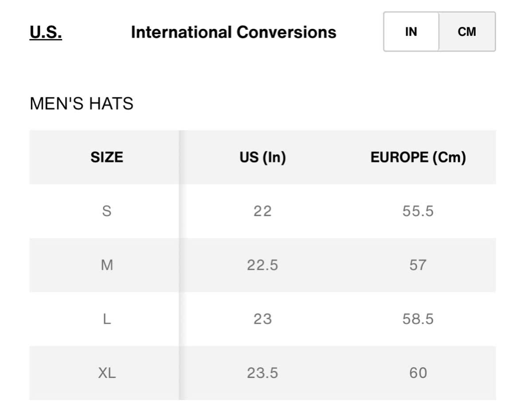Image resolution: width=525 pixels, height=420 pixels.
Task: Click the SIZE column header
Action: [107, 157]
